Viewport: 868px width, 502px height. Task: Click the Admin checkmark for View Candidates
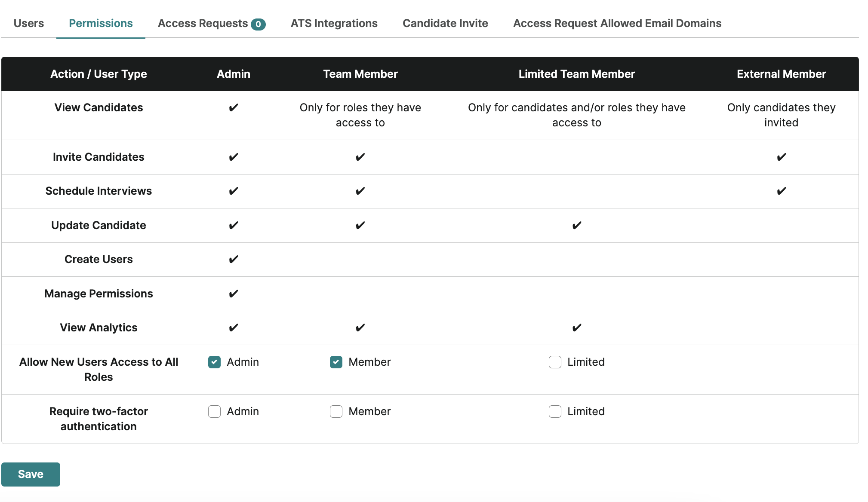point(234,108)
